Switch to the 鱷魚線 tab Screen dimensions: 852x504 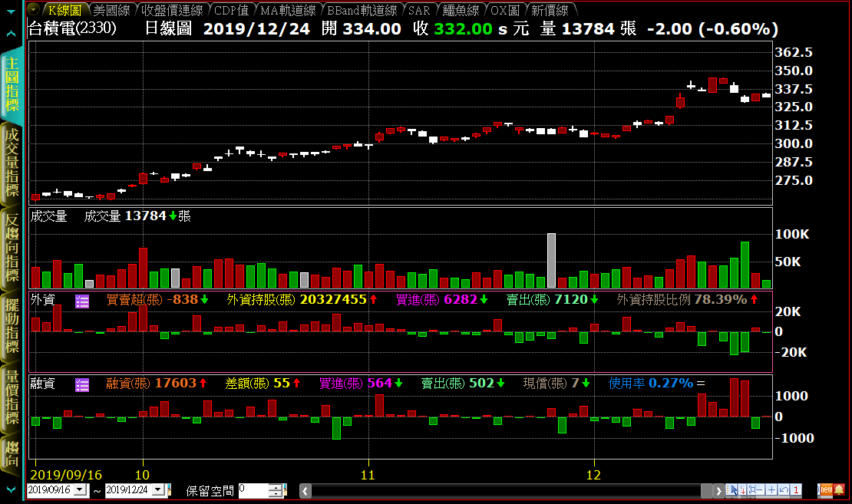click(x=461, y=10)
